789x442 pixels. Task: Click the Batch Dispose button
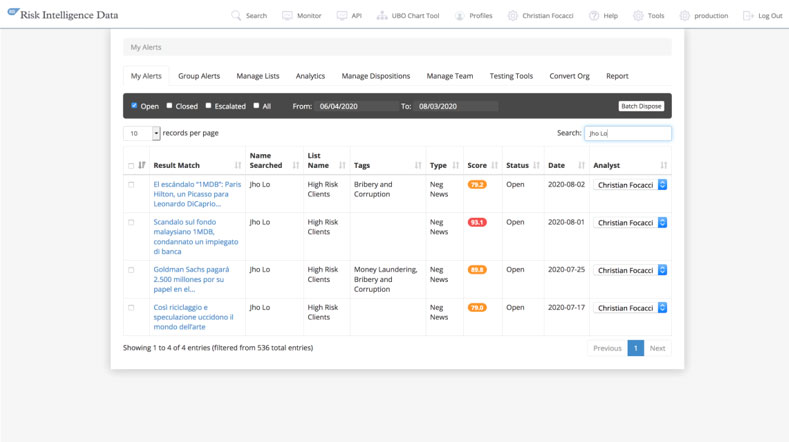[x=641, y=106]
